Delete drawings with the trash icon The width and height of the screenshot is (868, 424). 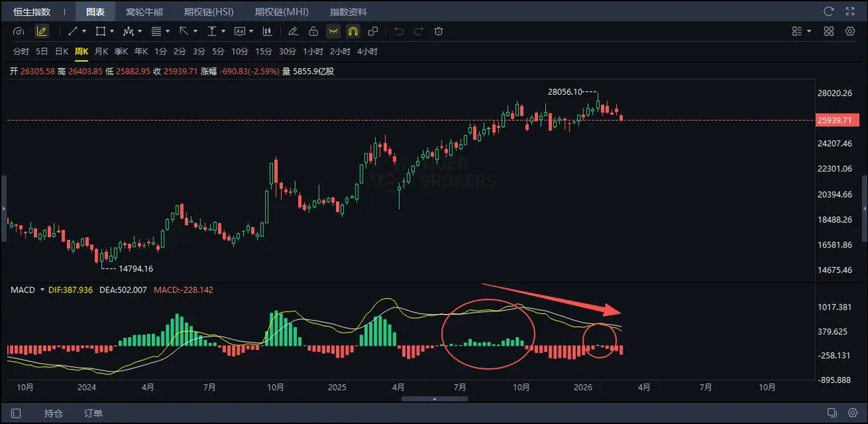[439, 32]
